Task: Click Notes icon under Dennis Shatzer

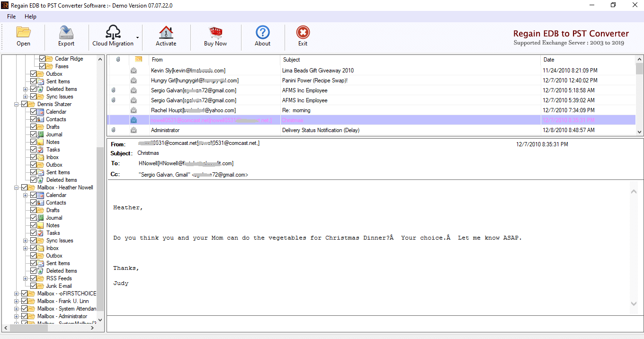Action: [41, 142]
